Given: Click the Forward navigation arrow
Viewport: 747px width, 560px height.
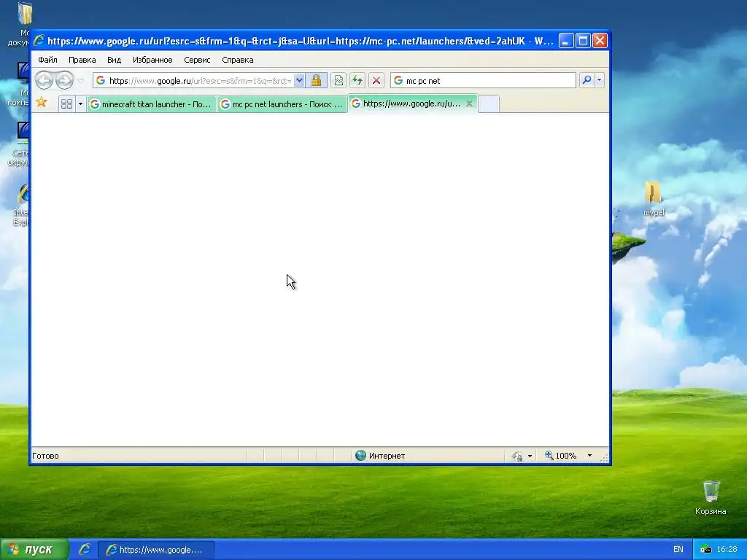Looking at the screenshot, I should pos(64,80).
